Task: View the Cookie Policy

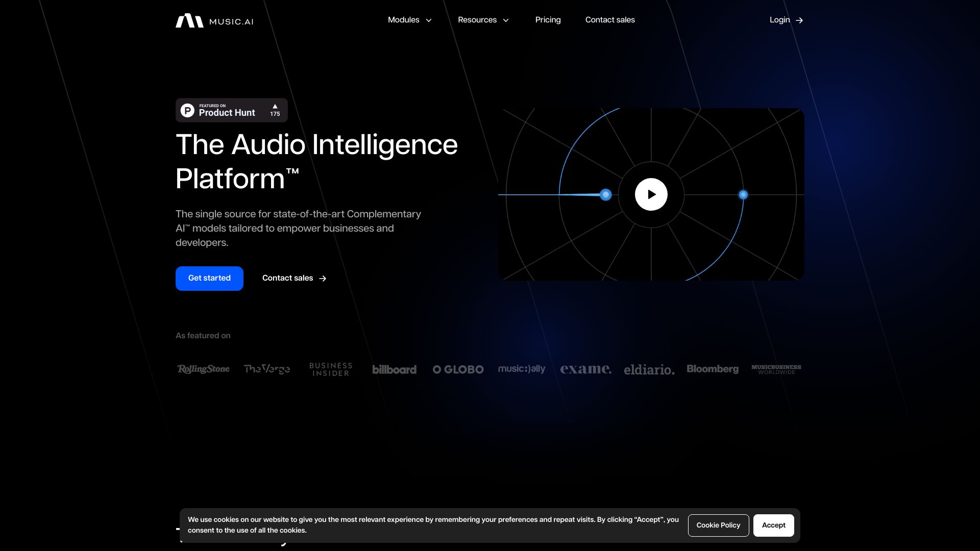Action: pos(718,525)
